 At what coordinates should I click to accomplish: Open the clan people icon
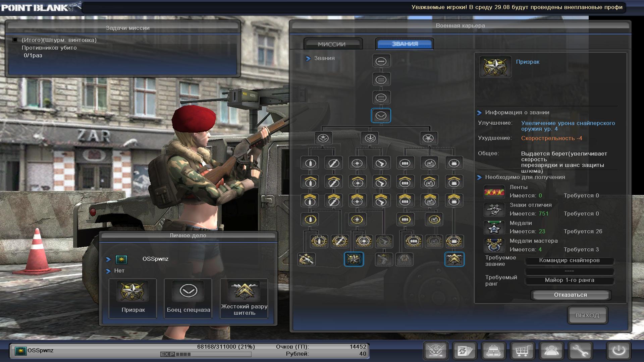[551, 351]
